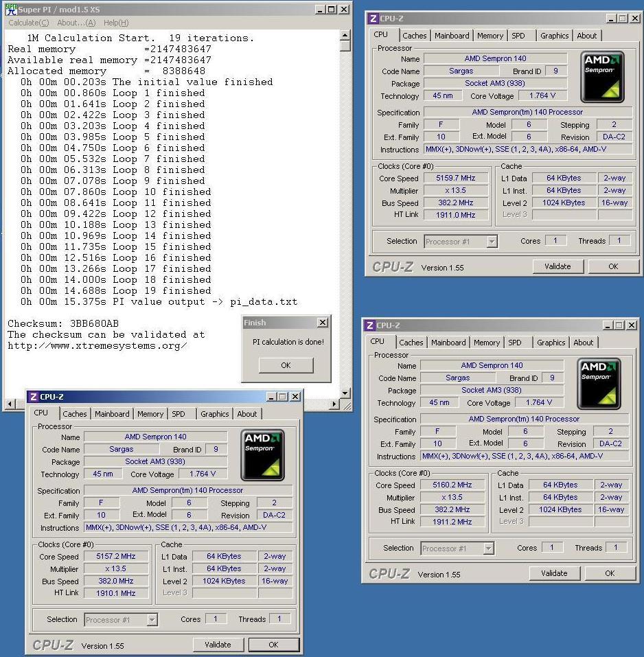This screenshot has height=657, width=644.
Task: Open About tab in bottom-right CPU-Z
Action: 584,343
